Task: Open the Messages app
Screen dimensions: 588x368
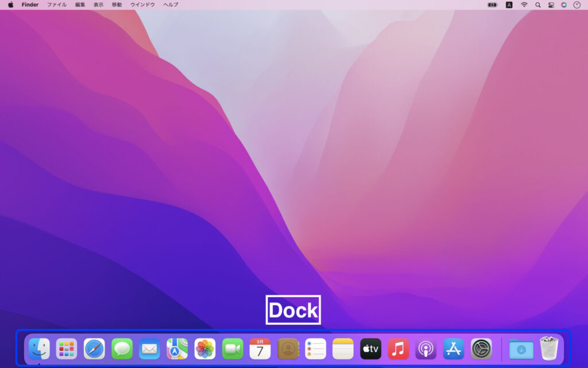Action: [122, 349]
